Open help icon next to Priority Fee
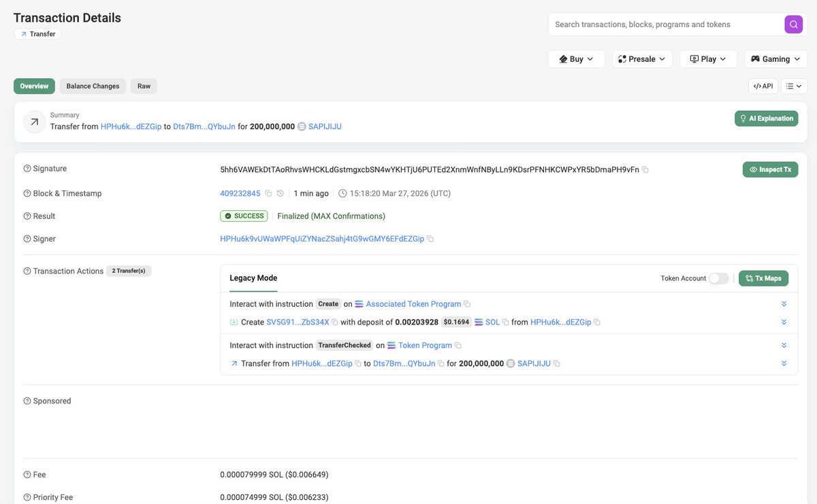The width and height of the screenshot is (817, 504). pyautogui.click(x=27, y=497)
